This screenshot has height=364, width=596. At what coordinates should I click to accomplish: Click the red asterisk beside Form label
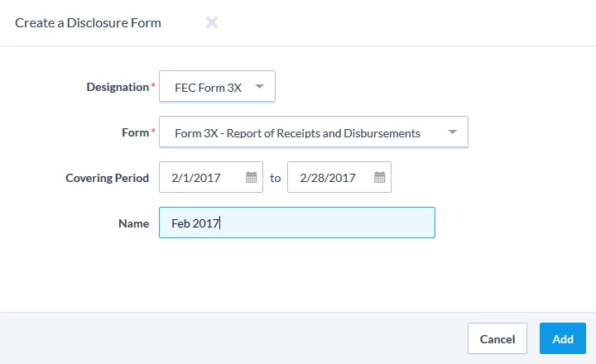[x=153, y=131]
